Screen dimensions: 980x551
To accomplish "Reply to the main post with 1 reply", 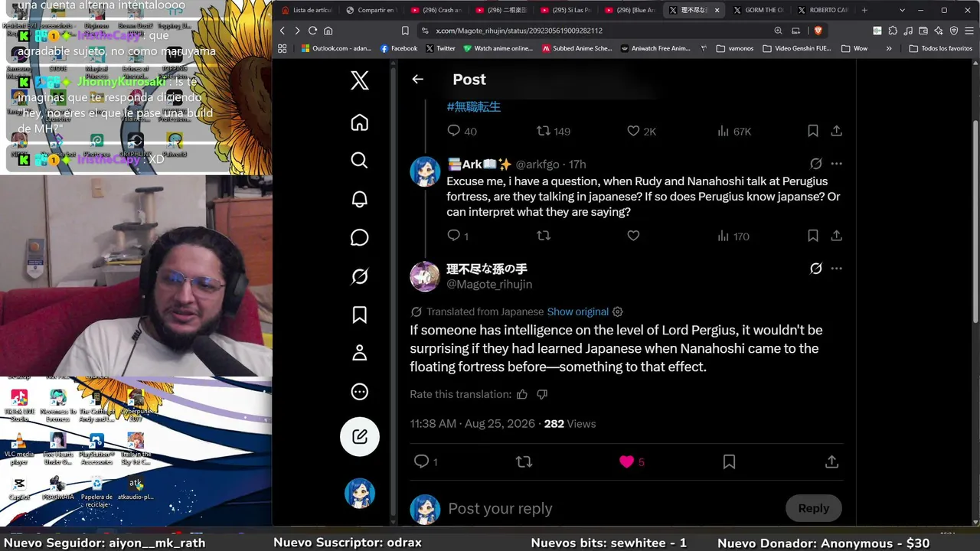I will pyautogui.click(x=426, y=461).
